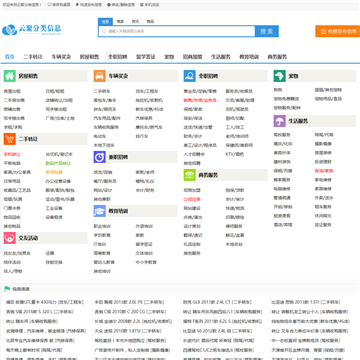
Task: Open the red 公司注册 link
Action: (x=192, y=199)
